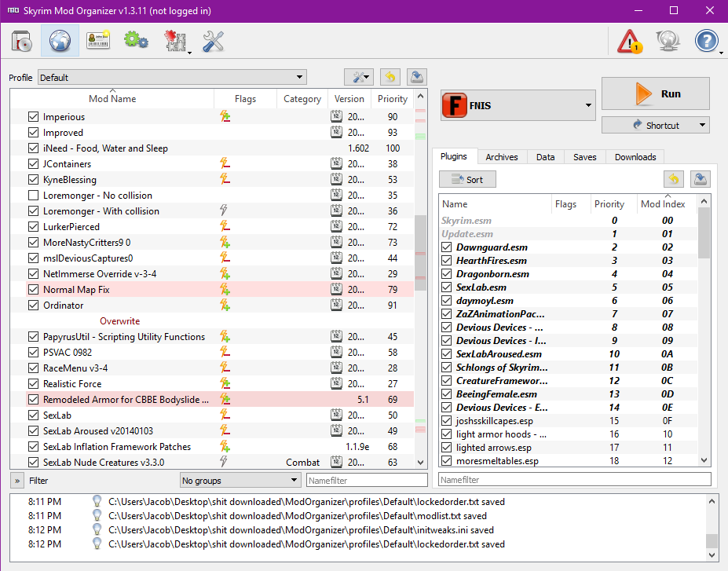This screenshot has height=571, width=728.
Task: Open the No groups dropdown
Action: pyautogui.click(x=240, y=480)
